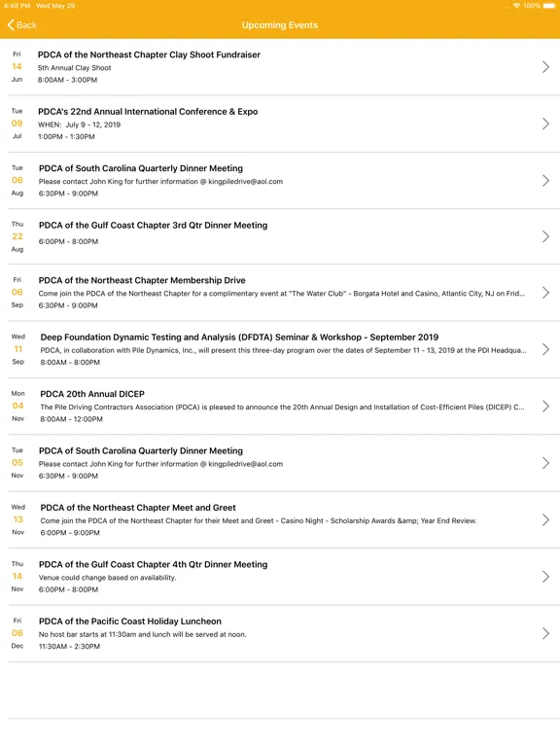Open chevron for Northeast Chapter Membership Drive

pyautogui.click(x=545, y=293)
